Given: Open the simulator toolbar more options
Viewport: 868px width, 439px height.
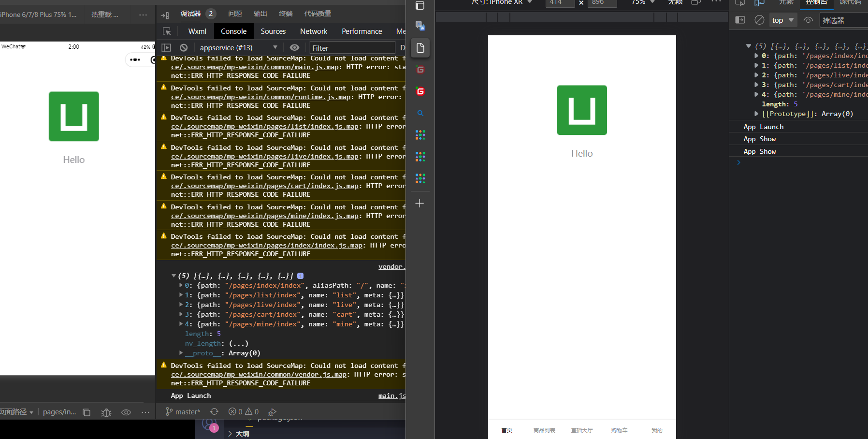Looking at the screenshot, I should point(143,15).
